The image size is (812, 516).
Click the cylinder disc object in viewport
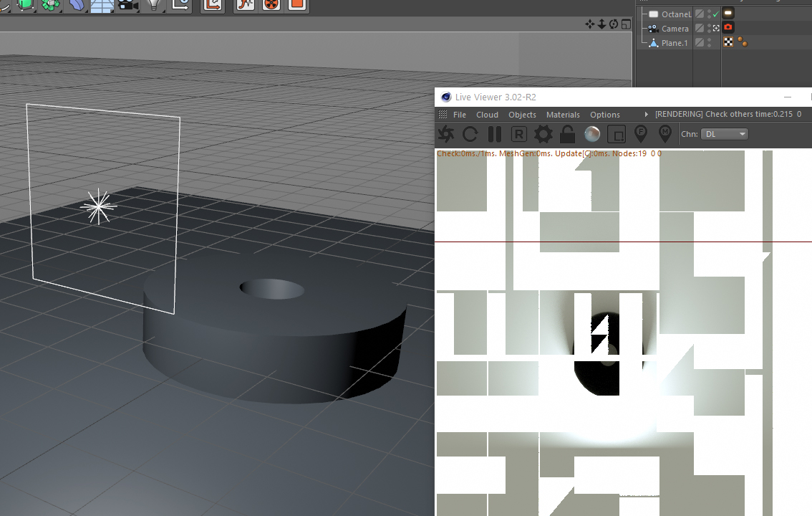[274, 330]
